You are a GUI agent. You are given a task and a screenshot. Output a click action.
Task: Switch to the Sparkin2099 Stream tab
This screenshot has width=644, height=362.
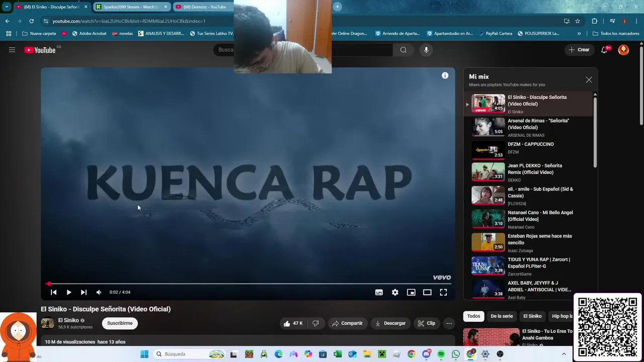point(131,7)
